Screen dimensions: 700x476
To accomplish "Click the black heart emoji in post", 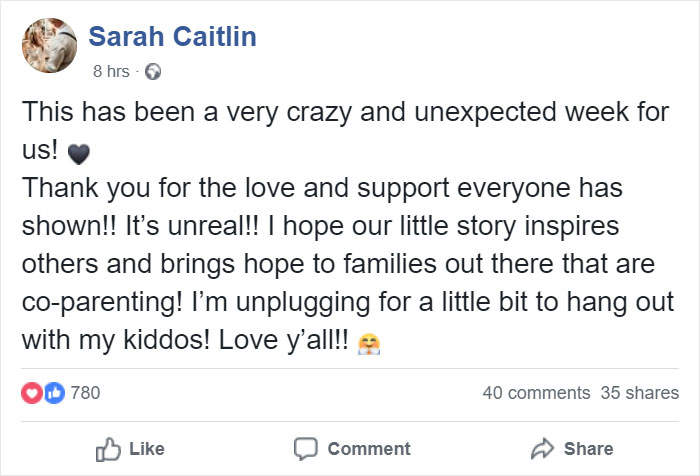I will point(77,154).
